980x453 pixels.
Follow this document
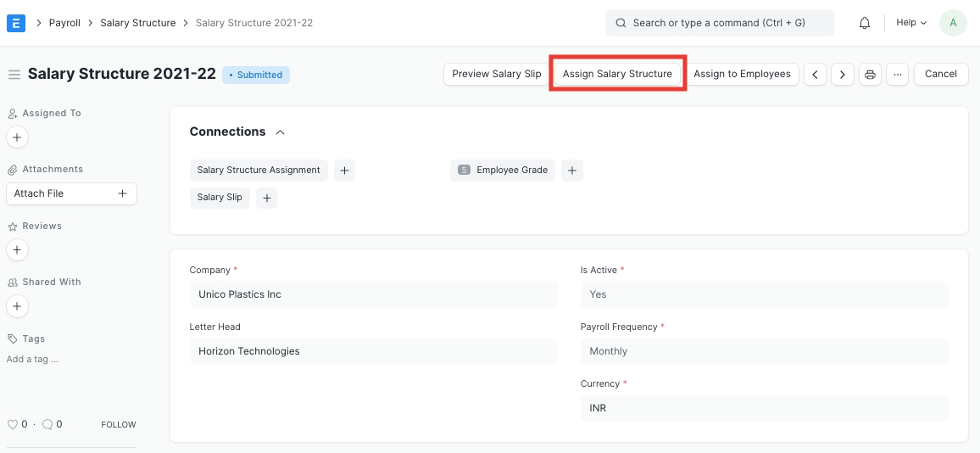tap(118, 424)
